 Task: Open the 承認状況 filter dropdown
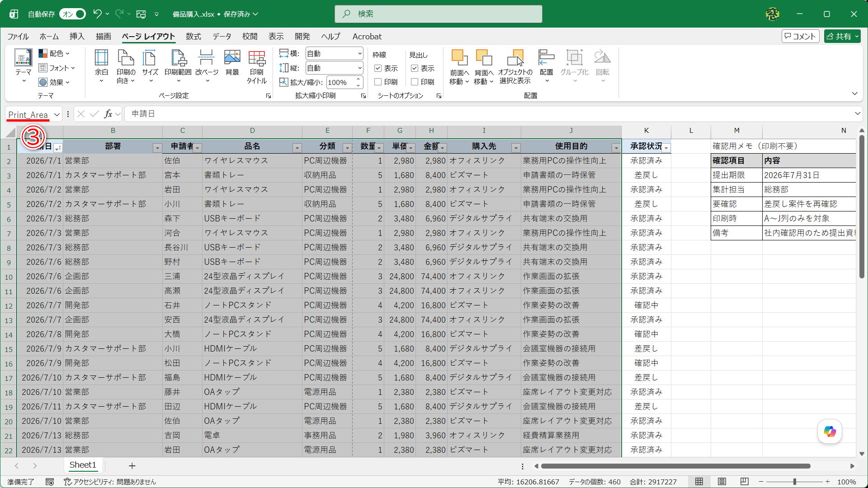click(x=666, y=148)
